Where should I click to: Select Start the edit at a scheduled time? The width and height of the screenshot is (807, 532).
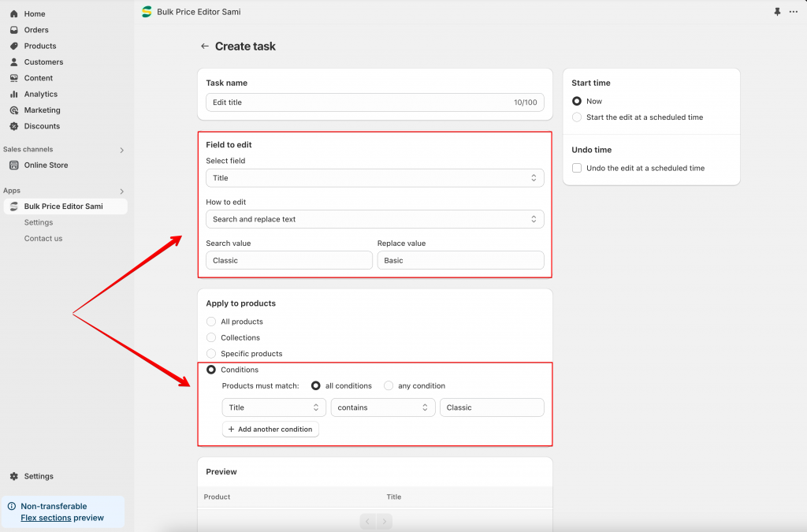[577, 117]
